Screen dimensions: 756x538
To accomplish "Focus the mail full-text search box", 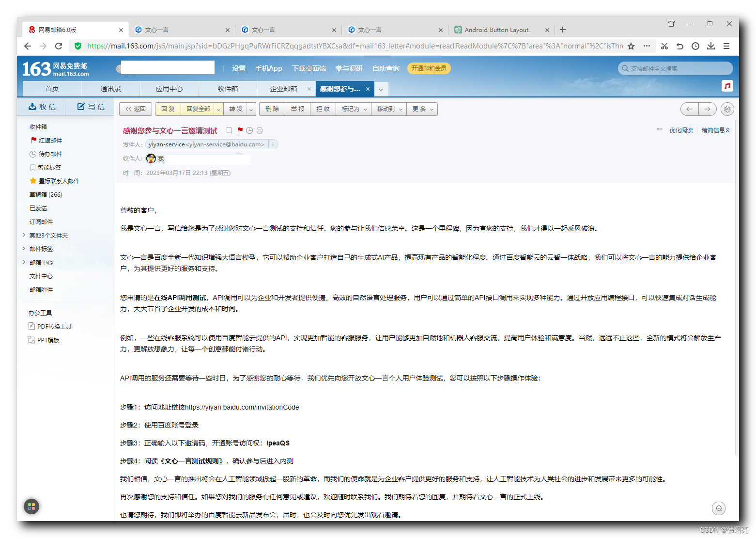I will tap(676, 68).
